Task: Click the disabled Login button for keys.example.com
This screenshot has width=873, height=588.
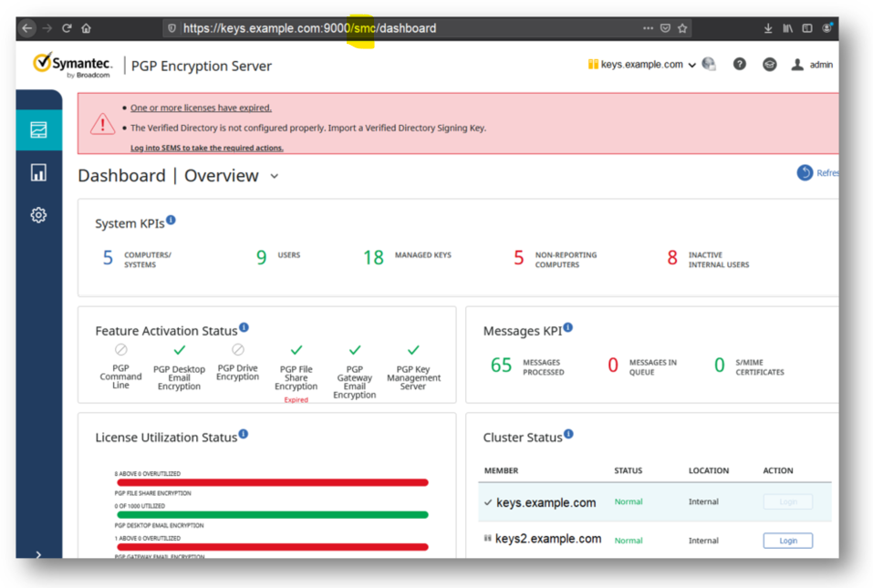Action: [788, 501]
